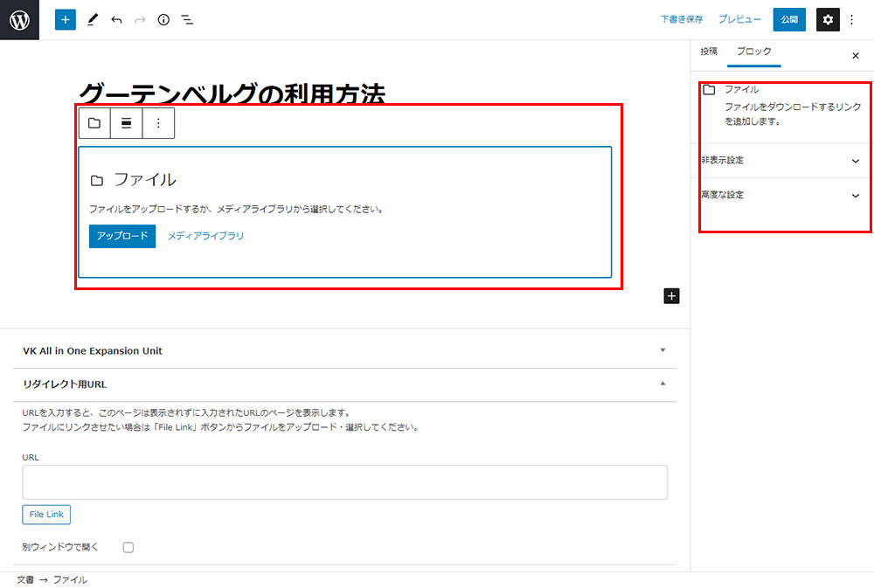The width and height of the screenshot is (874, 588).
Task: Click the undo arrow icon
Action: coord(116,19)
